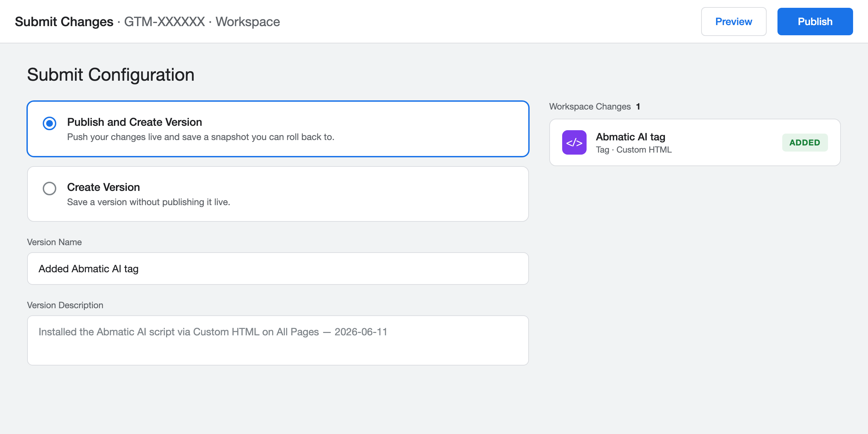Click the Workspace Changes heading
This screenshot has width=868, height=434.
point(590,106)
